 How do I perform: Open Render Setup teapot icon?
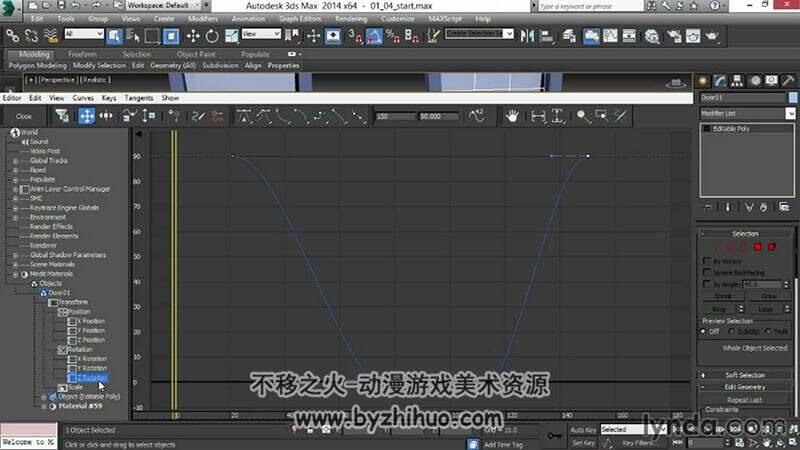coord(673,35)
